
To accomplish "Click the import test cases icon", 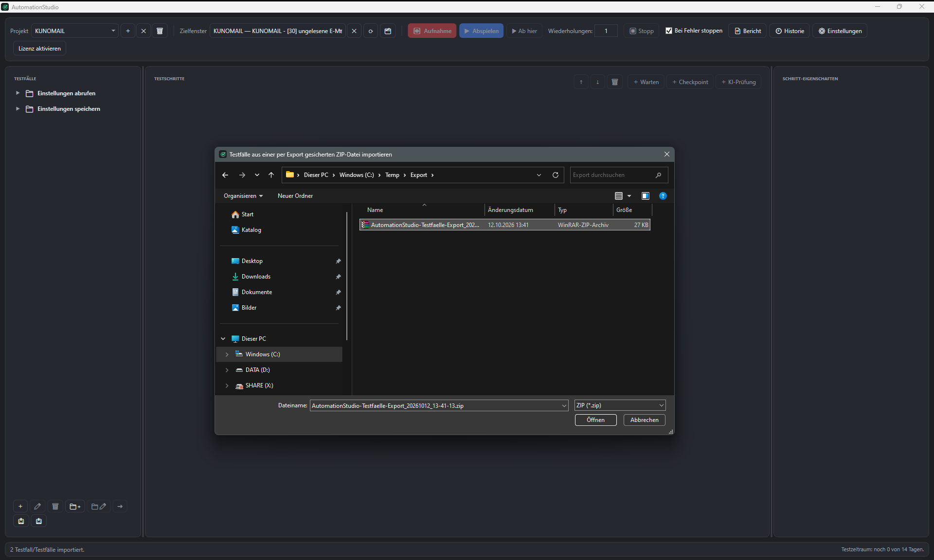I will point(39,521).
